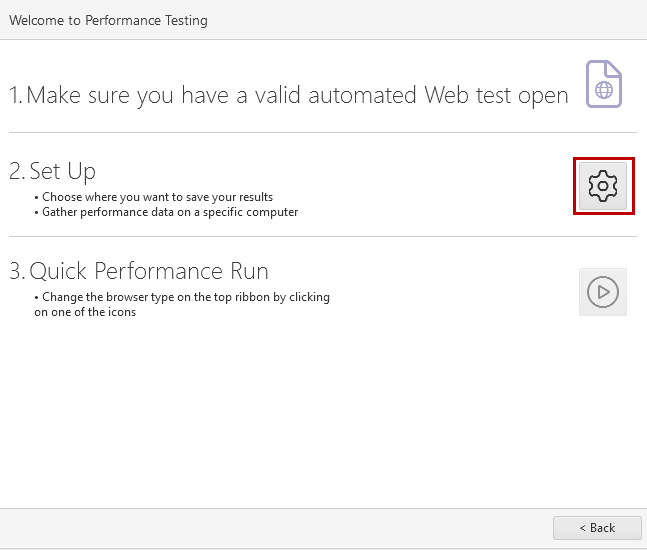
Task: Click the step number '1.' label
Action: tap(16, 95)
